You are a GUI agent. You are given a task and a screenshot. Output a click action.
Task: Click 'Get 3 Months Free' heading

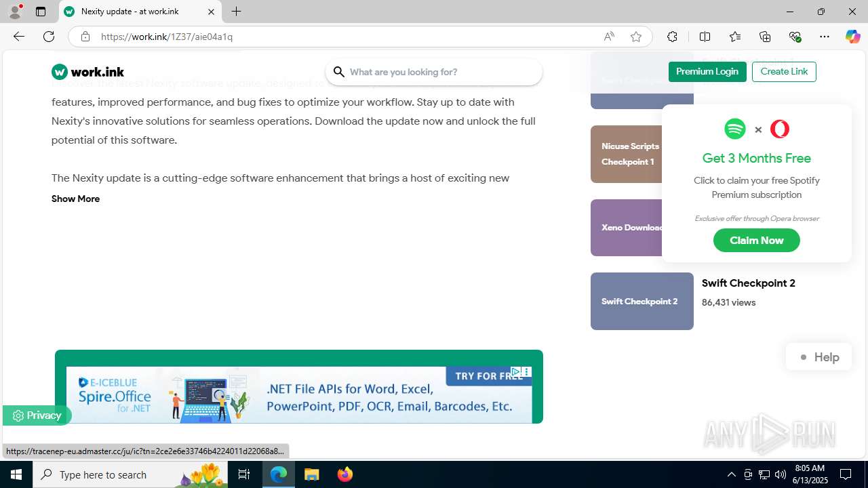click(x=757, y=158)
